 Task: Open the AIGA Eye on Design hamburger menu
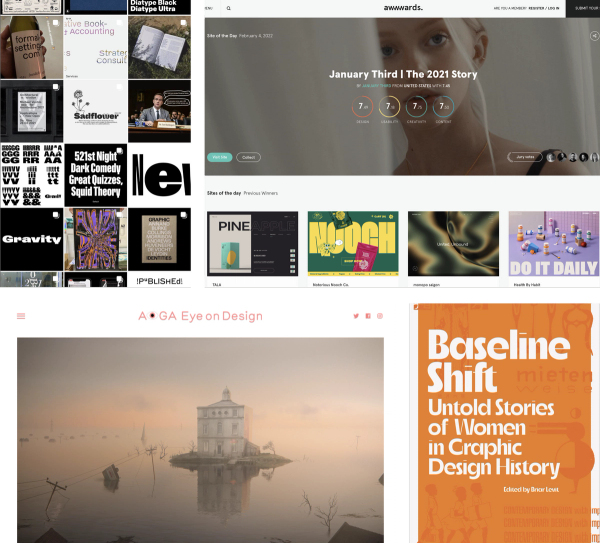tap(21, 316)
